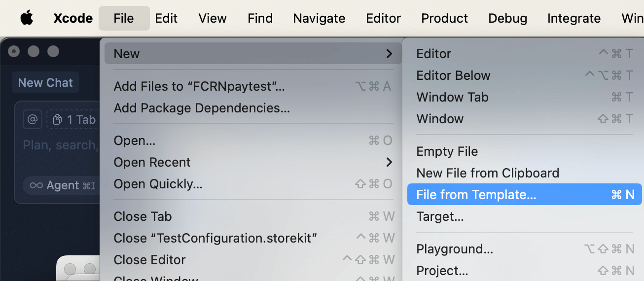The image size is (644, 281).
Task: Open the Editor menu in menu bar
Action: pyautogui.click(x=384, y=18)
